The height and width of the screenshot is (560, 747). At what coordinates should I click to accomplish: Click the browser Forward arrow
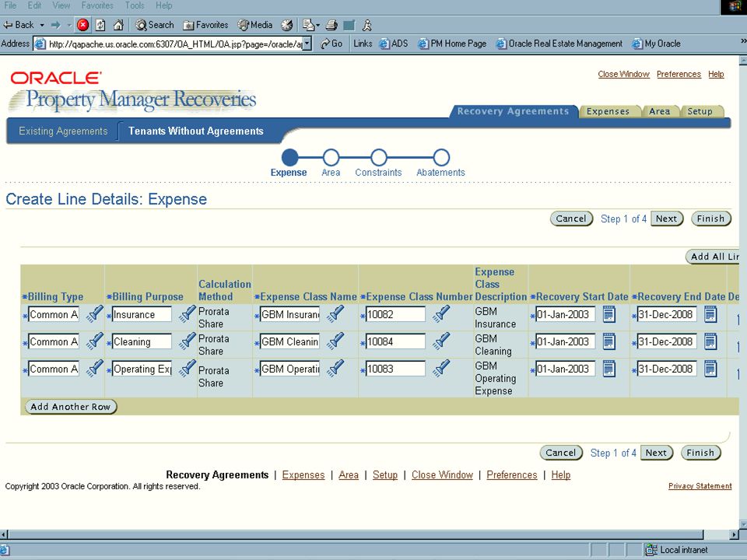coord(56,25)
